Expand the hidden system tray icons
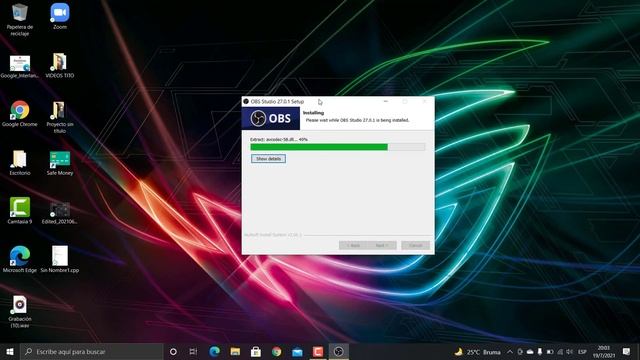The height and width of the screenshot is (360, 640). coord(510,351)
